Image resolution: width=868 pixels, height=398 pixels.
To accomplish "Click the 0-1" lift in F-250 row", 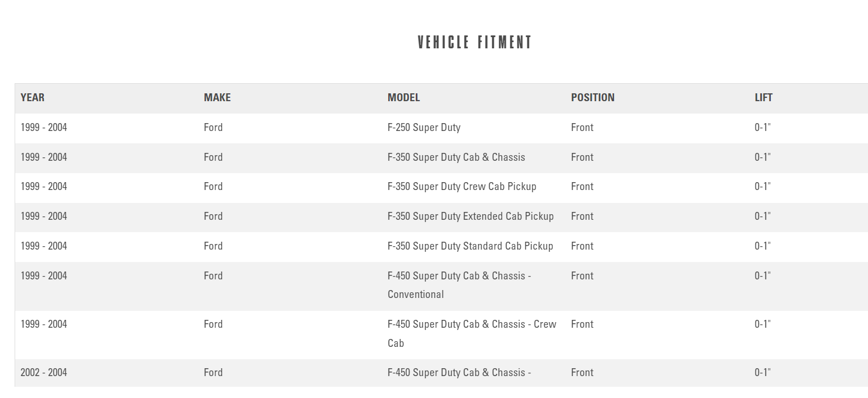I will [x=762, y=127].
